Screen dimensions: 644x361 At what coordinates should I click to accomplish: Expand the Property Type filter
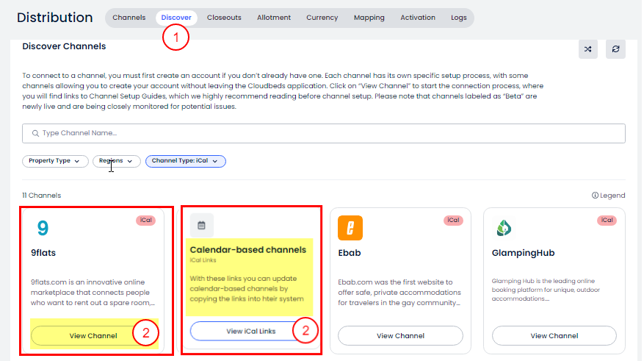(55, 161)
